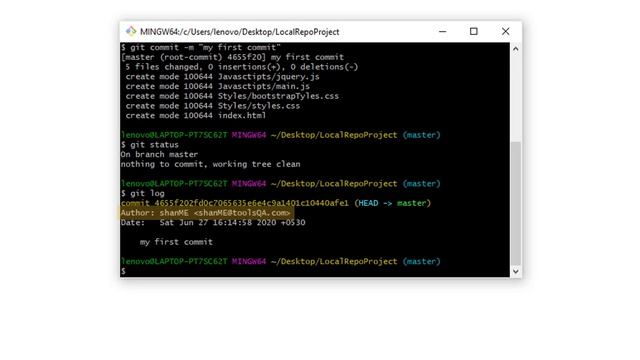The height and width of the screenshot is (360, 640).
Task: Click the 'Javasctipts/jquery.js' create mode line
Action: [x=222, y=77]
